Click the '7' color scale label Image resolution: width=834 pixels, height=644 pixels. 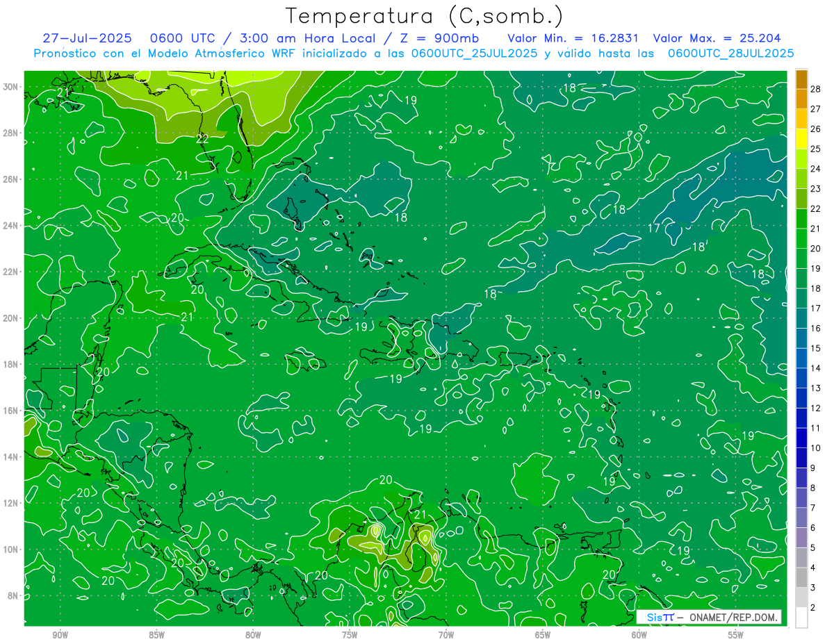(x=813, y=508)
